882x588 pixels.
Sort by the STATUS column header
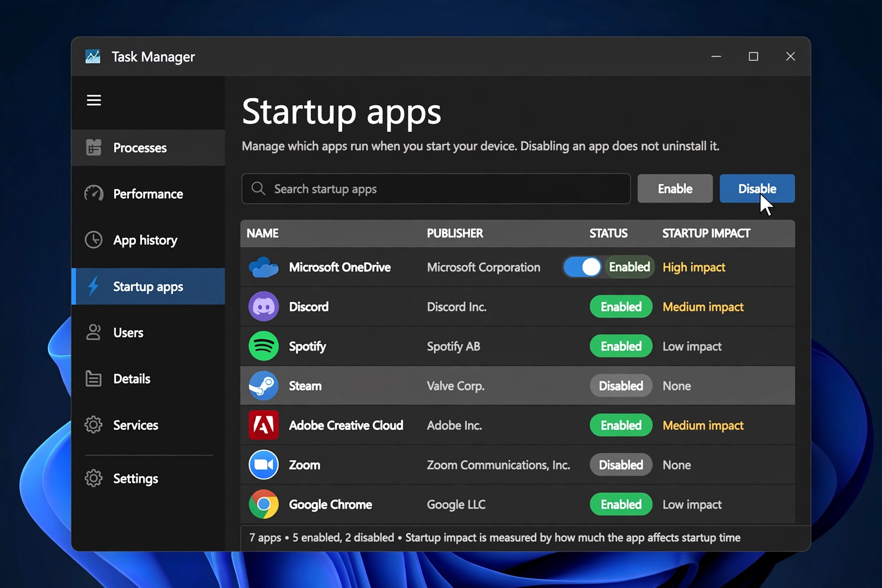608,233
